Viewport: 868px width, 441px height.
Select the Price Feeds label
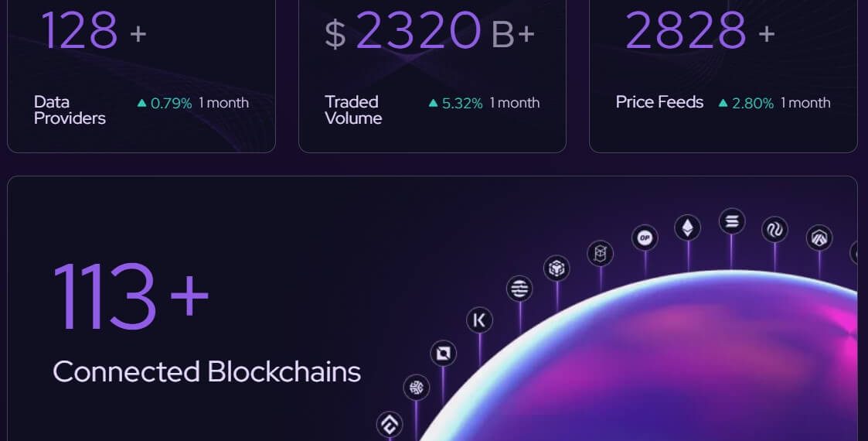coord(659,102)
